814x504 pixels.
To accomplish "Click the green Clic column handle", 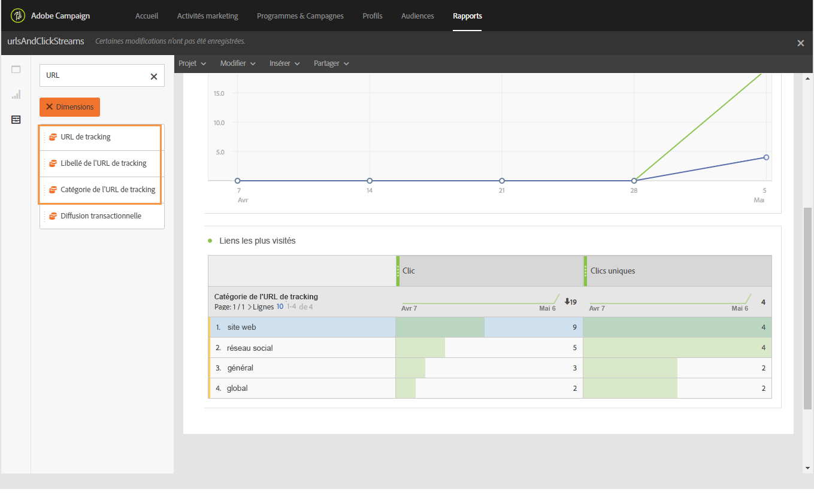I will pyautogui.click(x=398, y=271).
